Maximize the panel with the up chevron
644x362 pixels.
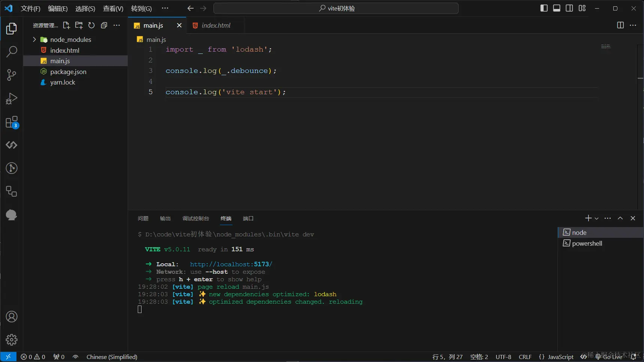tap(620, 218)
